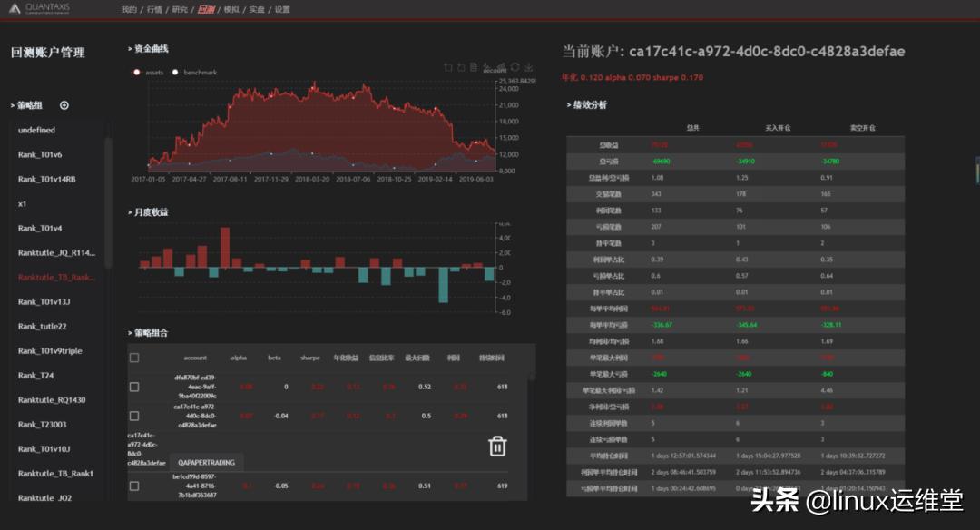Select the Rank_T01v6 strategy
The height and width of the screenshot is (530, 980).
click(40, 154)
